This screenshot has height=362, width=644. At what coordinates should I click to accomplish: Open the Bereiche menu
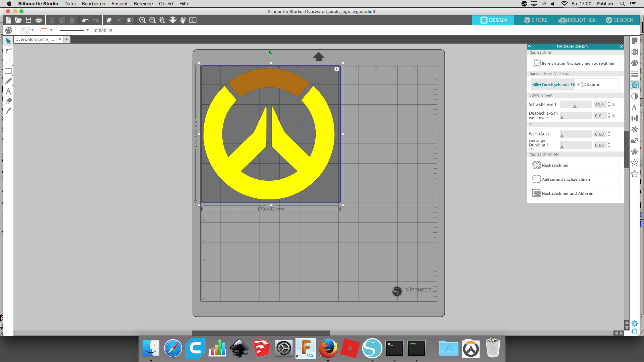click(x=143, y=4)
